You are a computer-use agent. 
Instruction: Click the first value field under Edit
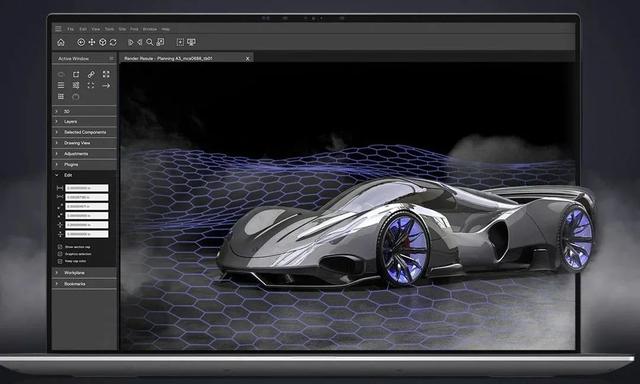click(87, 188)
